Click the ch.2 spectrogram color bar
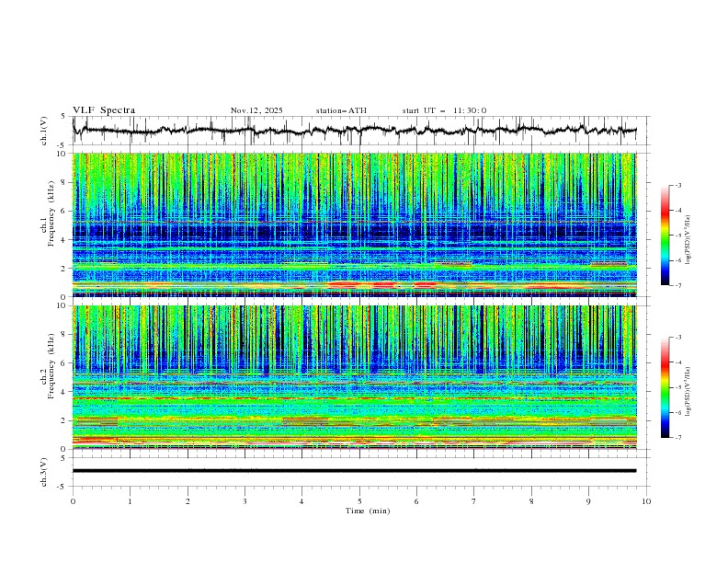The width and height of the screenshot is (728, 563). coord(665,387)
